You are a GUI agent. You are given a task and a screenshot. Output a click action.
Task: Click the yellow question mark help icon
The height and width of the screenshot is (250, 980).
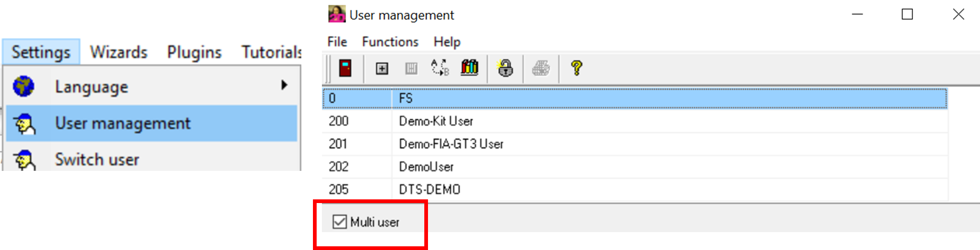[576, 68]
